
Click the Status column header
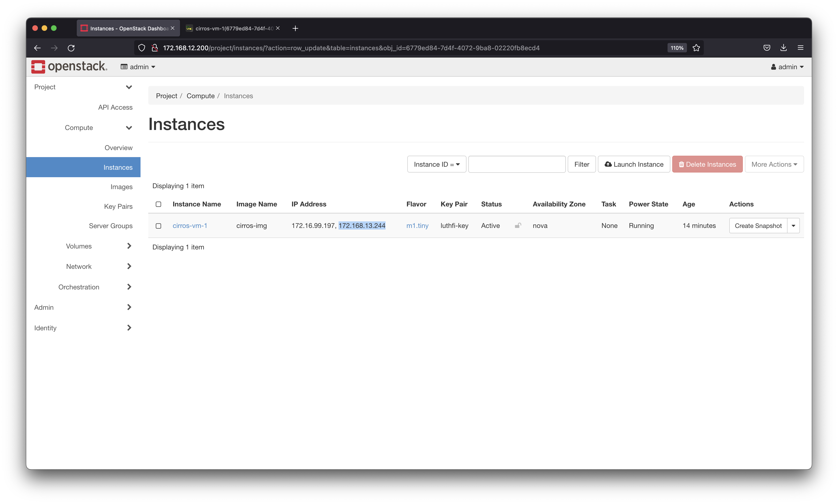tap(491, 204)
